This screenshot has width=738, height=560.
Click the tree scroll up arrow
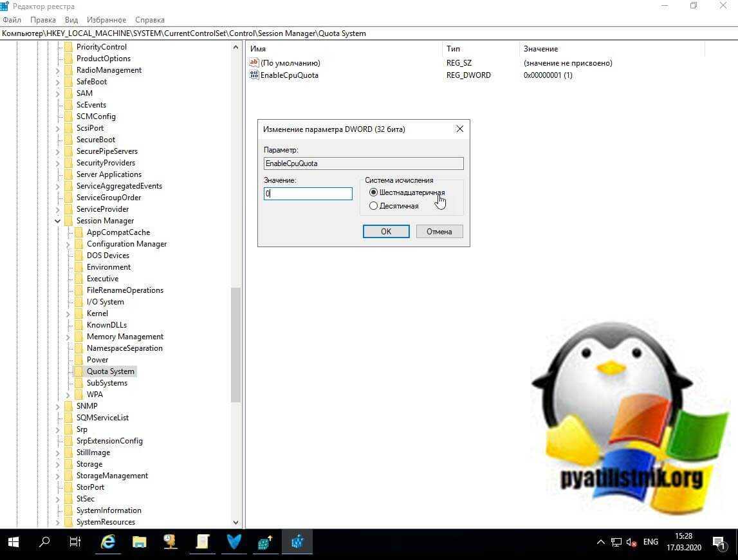click(x=235, y=47)
